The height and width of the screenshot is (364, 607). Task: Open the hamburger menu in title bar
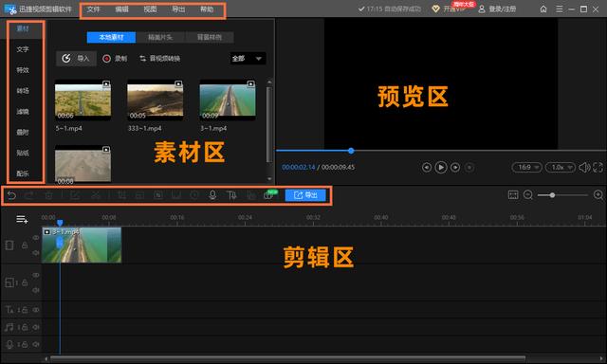pos(560,9)
